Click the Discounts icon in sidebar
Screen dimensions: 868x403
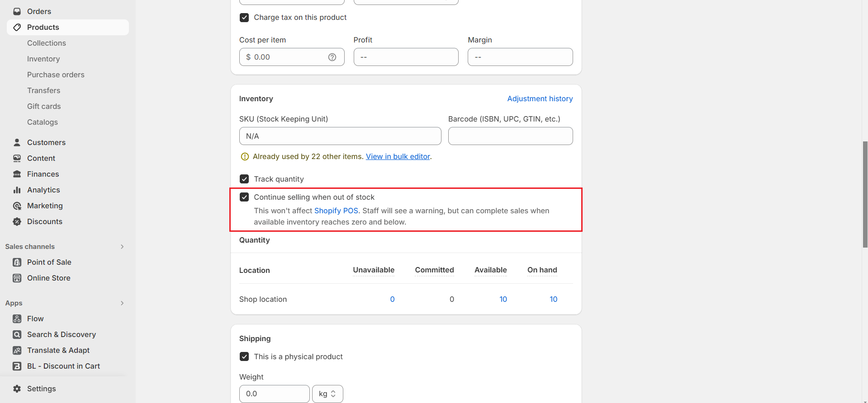(x=17, y=222)
